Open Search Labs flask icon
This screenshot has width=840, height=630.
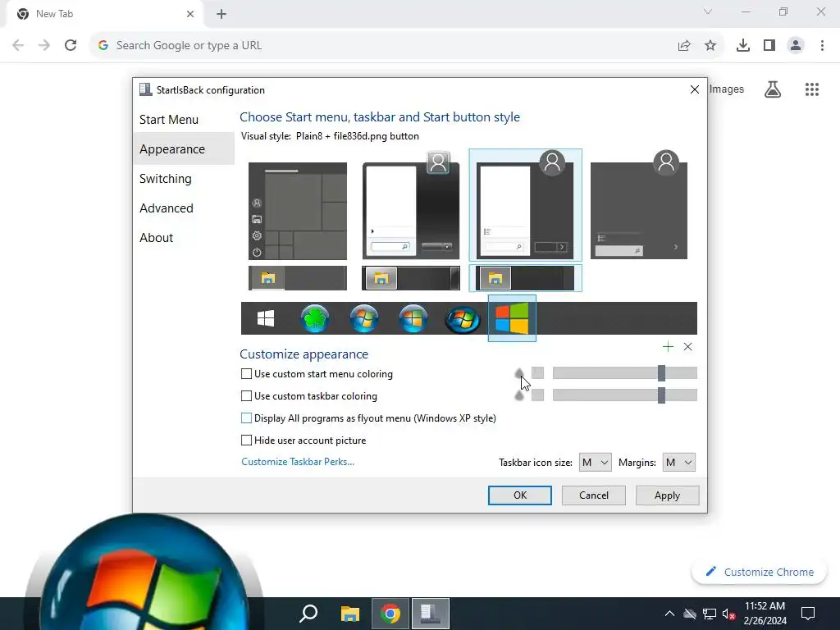(773, 89)
